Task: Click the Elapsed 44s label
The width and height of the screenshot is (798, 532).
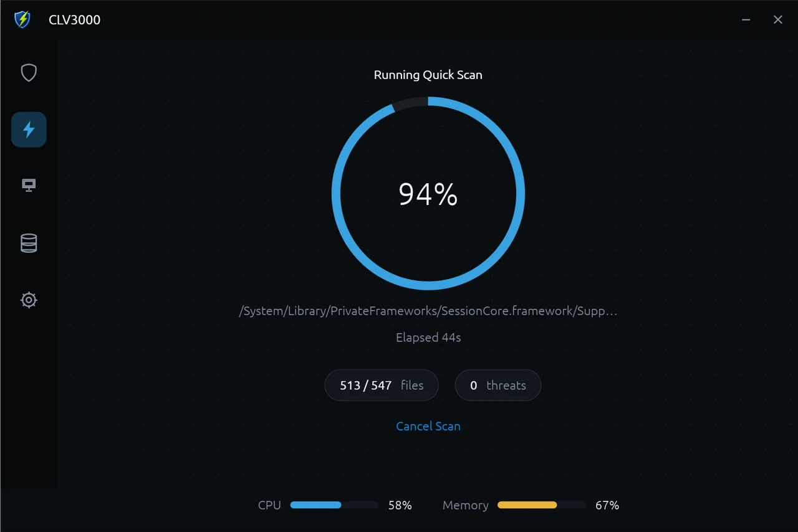Action: (x=428, y=338)
